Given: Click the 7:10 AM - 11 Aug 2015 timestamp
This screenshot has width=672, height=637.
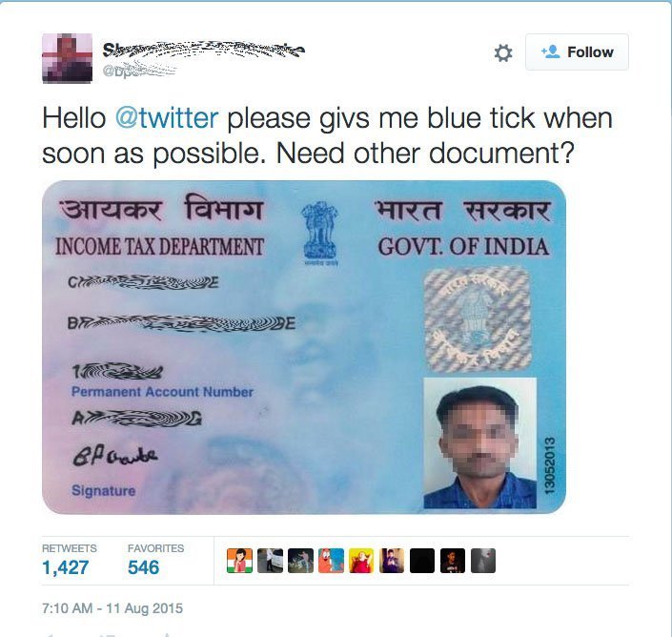Looking at the screenshot, I should tap(112, 608).
